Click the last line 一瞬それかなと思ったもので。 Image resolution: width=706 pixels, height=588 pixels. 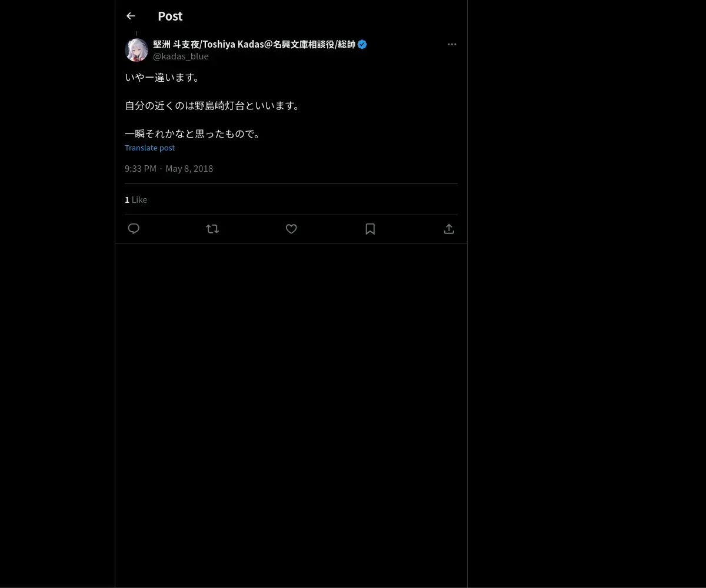click(194, 133)
